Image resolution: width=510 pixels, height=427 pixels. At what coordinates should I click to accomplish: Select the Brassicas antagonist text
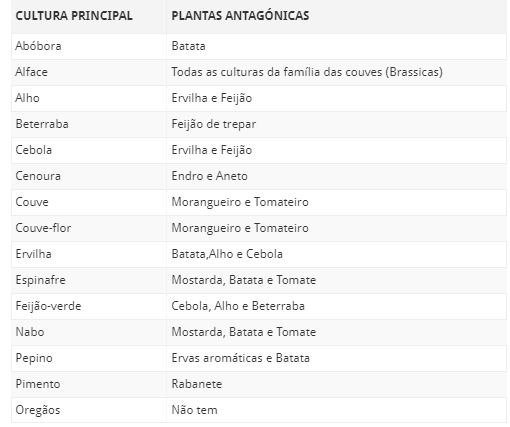307,72
